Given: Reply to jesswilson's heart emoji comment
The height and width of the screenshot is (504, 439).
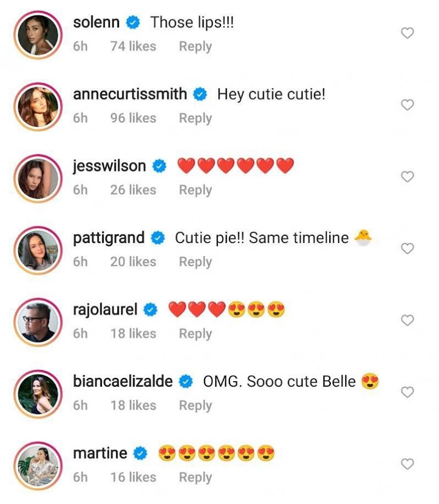Looking at the screenshot, I should pos(195,190).
